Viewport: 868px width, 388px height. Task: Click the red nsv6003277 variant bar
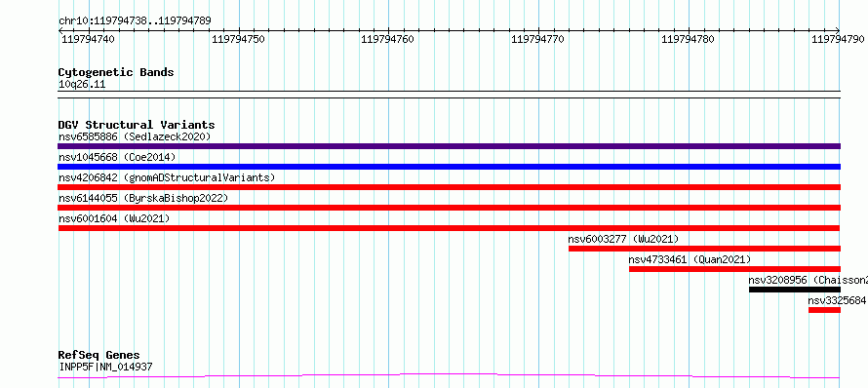point(704,249)
